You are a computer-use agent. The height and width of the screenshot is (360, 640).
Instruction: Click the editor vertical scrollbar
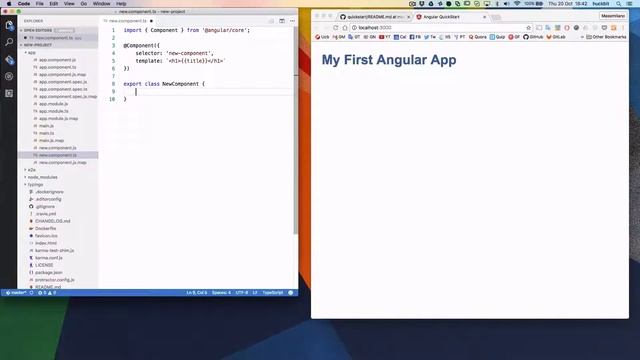(x=296, y=131)
